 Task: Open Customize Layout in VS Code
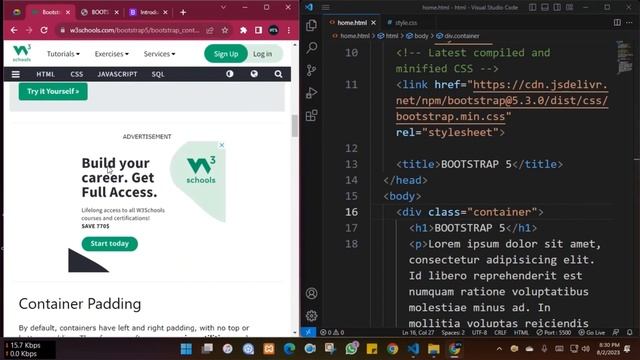click(x=569, y=7)
